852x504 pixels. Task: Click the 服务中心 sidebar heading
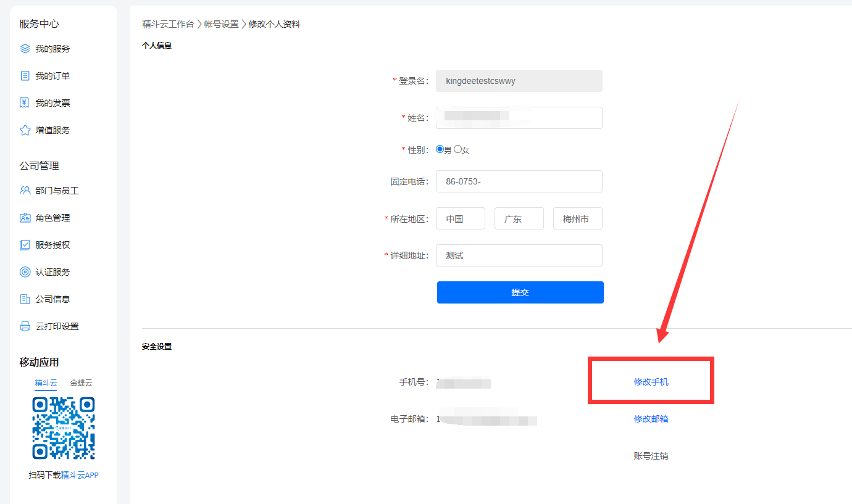point(39,24)
